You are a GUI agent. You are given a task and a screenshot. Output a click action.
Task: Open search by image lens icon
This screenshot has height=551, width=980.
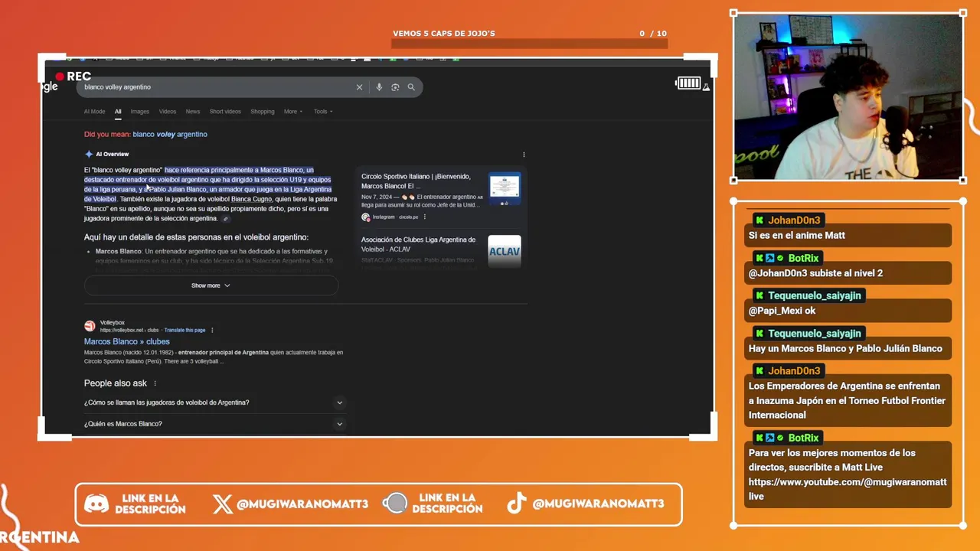coord(395,87)
